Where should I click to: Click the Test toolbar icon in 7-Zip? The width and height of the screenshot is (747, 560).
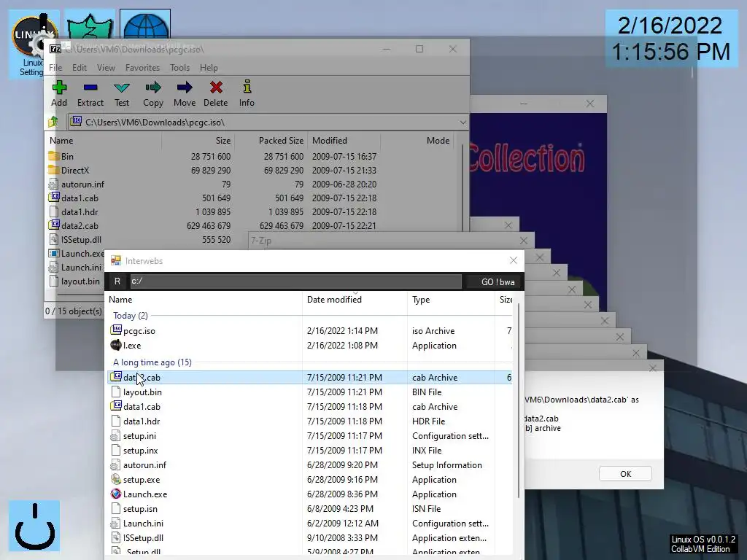pyautogui.click(x=122, y=87)
